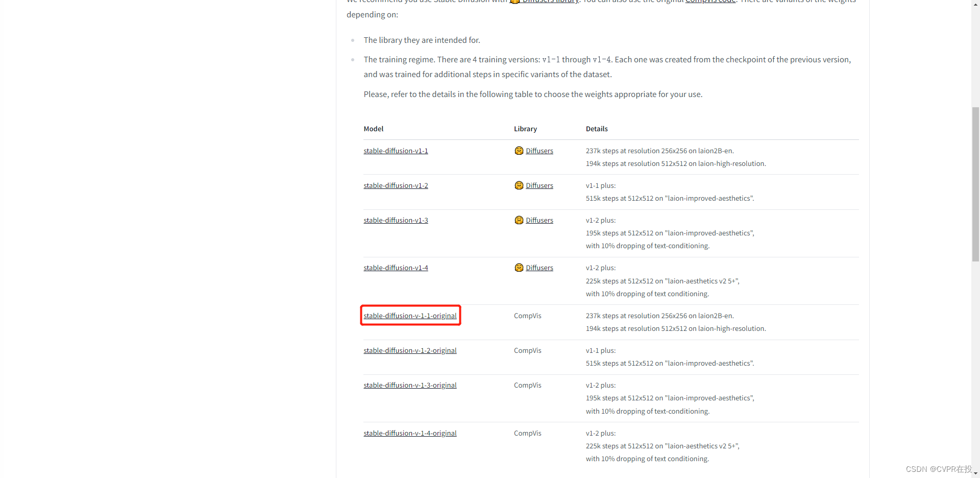Image resolution: width=980 pixels, height=478 pixels.
Task: Click CompVis in the v-1-3-original row
Action: coord(528,385)
